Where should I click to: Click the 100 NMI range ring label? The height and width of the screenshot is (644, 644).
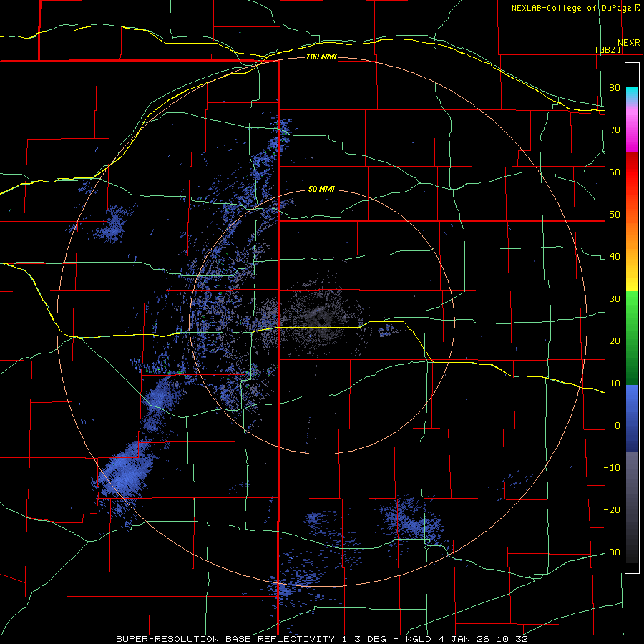tap(321, 57)
